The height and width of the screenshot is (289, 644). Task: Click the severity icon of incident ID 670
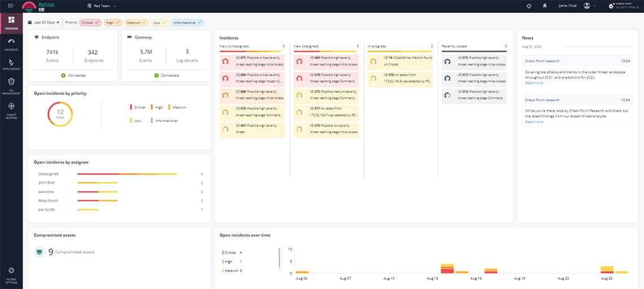click(225, 112)
